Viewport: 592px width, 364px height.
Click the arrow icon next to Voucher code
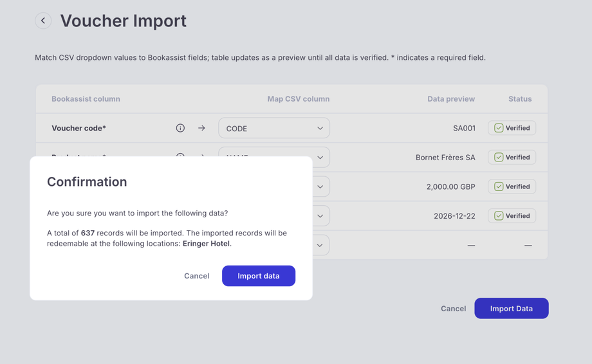point(201,128)
